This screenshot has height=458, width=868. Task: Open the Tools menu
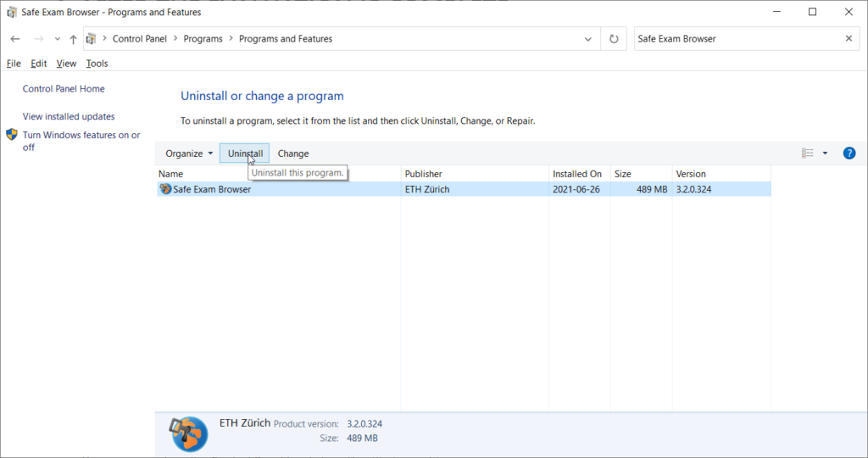[97, 64]
